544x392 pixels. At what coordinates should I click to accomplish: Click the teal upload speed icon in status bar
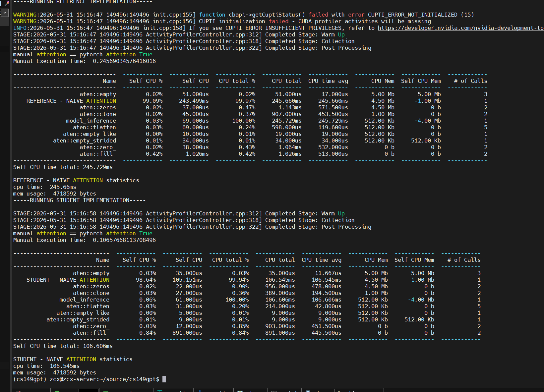(x=160, y=391)
